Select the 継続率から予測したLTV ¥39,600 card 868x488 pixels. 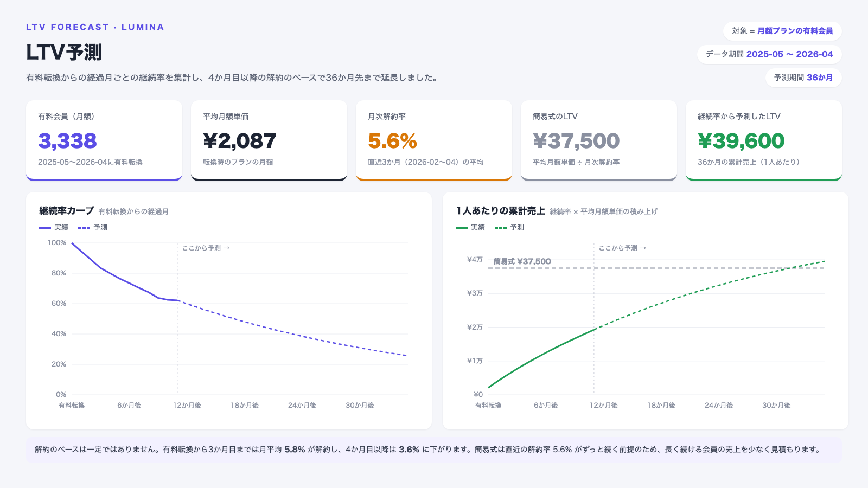click(764, 140)
